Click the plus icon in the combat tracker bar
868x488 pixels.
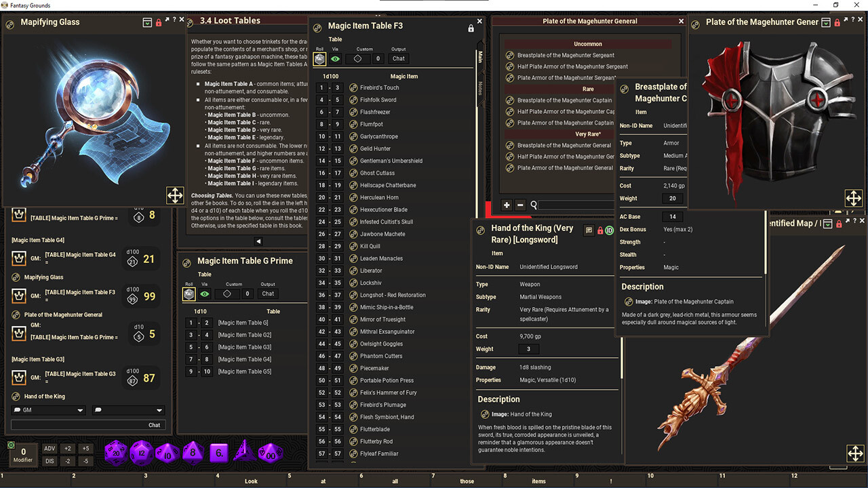[506, 205]
